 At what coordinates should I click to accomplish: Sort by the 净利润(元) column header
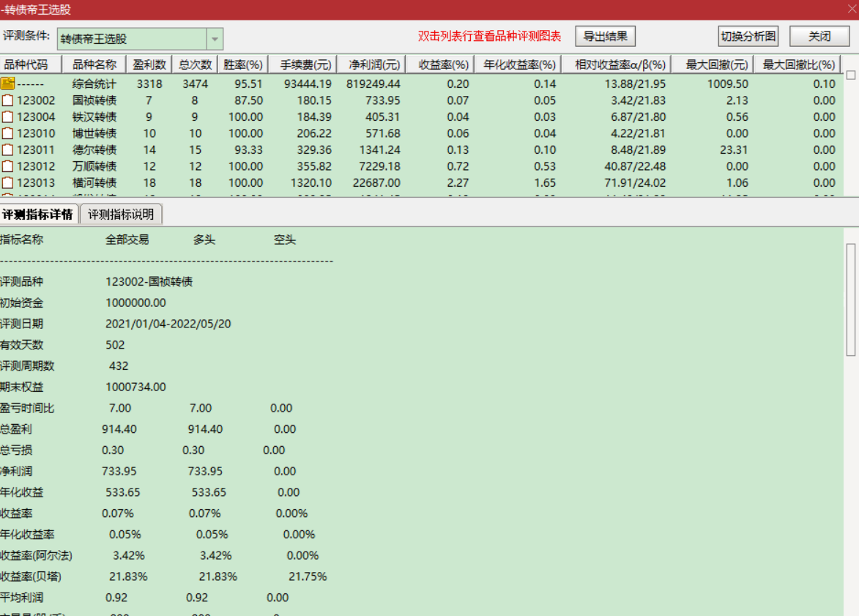click(371, 64)
